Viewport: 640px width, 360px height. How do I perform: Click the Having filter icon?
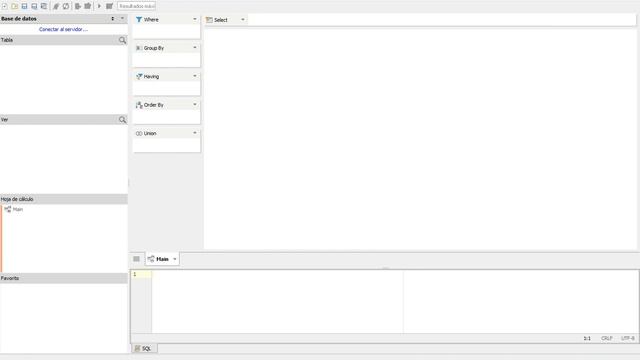point(139,76)
